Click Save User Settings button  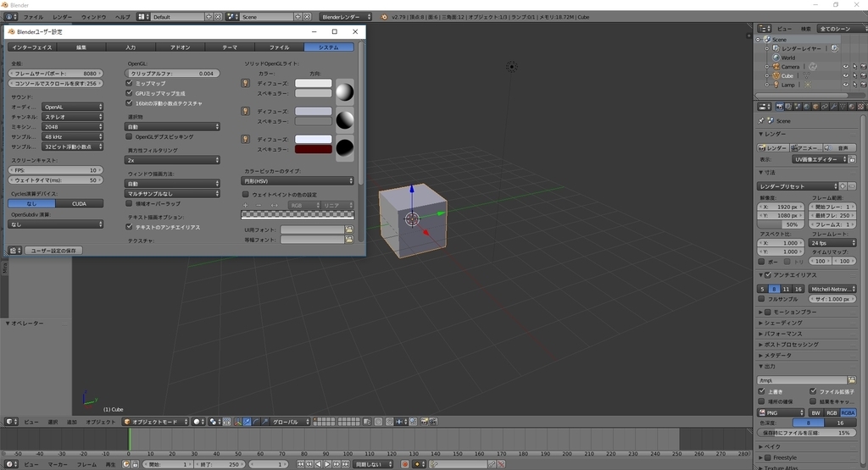pos(53,251)
